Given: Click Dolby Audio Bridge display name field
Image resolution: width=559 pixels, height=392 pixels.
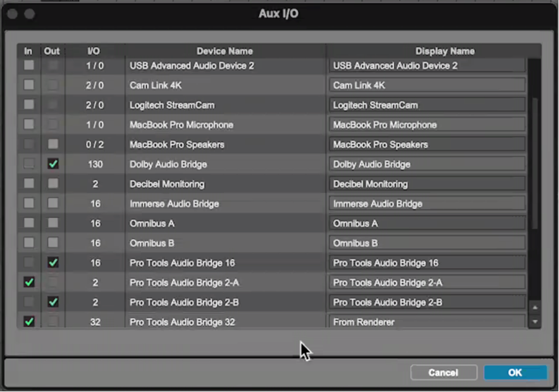Looking at the screenshot, I should pos(427,164).
